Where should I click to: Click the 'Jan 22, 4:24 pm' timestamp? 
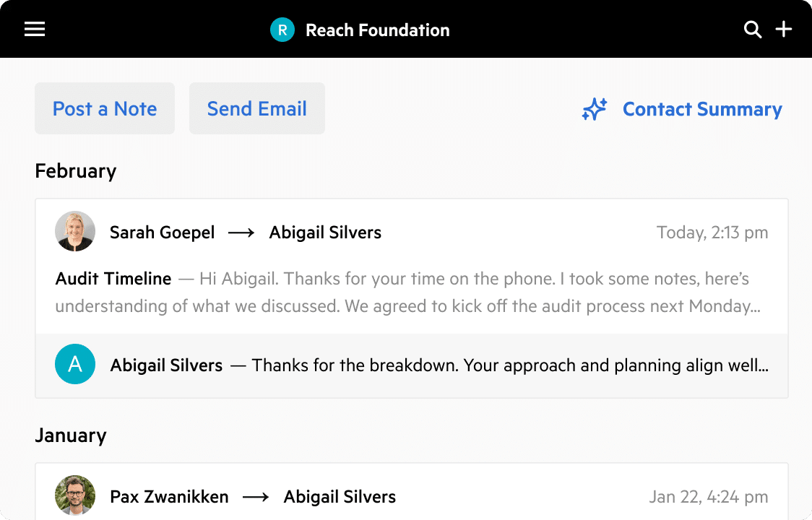(709, 496)
